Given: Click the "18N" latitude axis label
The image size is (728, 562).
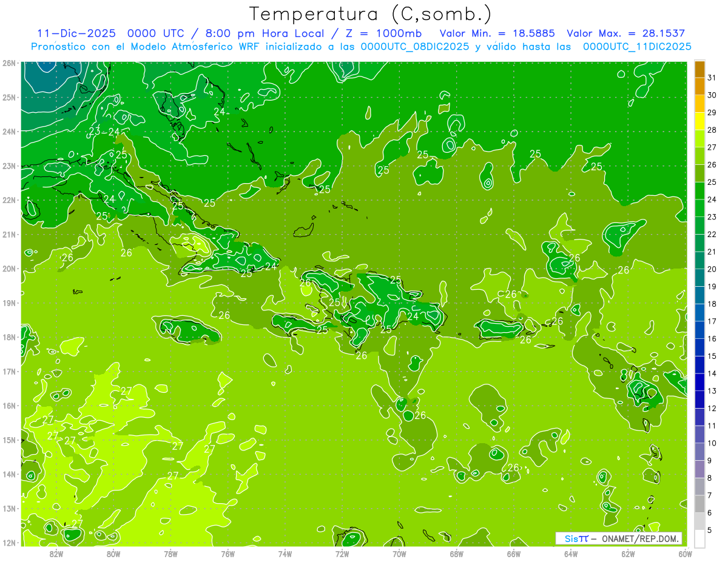Looking at the screenshot, I should click(x=8, y=337).
